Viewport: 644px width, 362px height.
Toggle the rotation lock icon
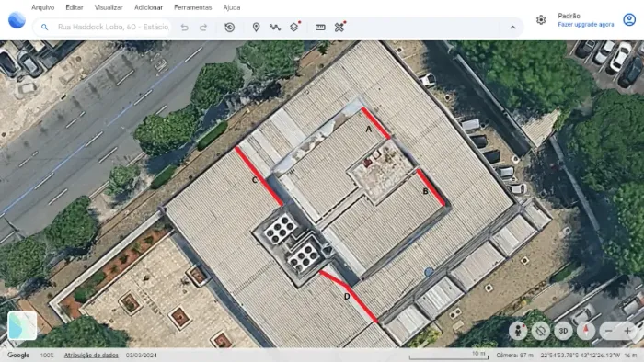pyautogui.click(x=541, y=331)
